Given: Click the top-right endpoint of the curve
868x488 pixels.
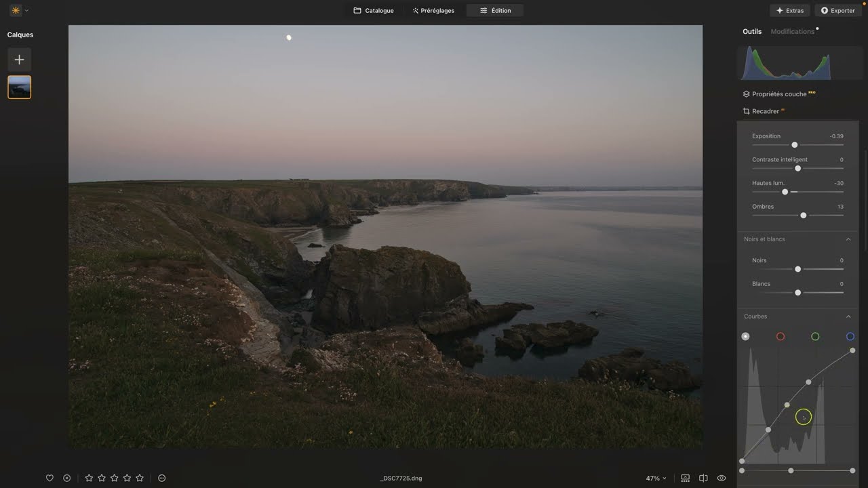Looking at the screenshot, I should [x=852, y=350].
